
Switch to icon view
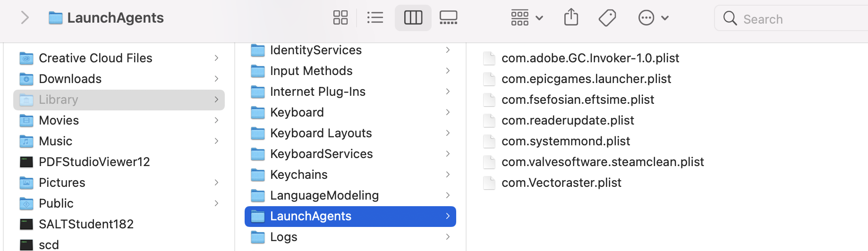point(340,18)
